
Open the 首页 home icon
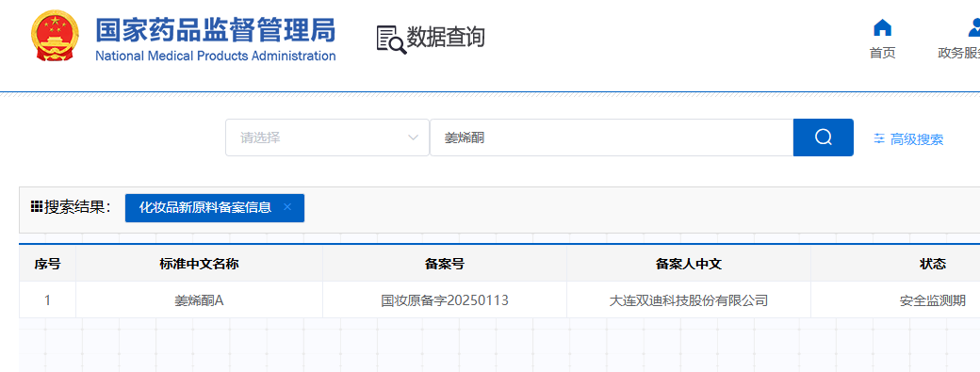[882, 28]
